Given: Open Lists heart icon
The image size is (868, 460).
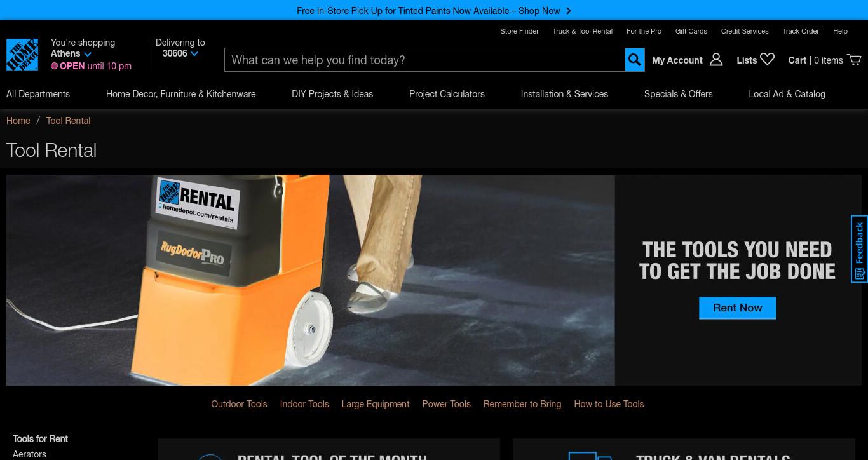Looking at the screenshot, I should (768, 59).
